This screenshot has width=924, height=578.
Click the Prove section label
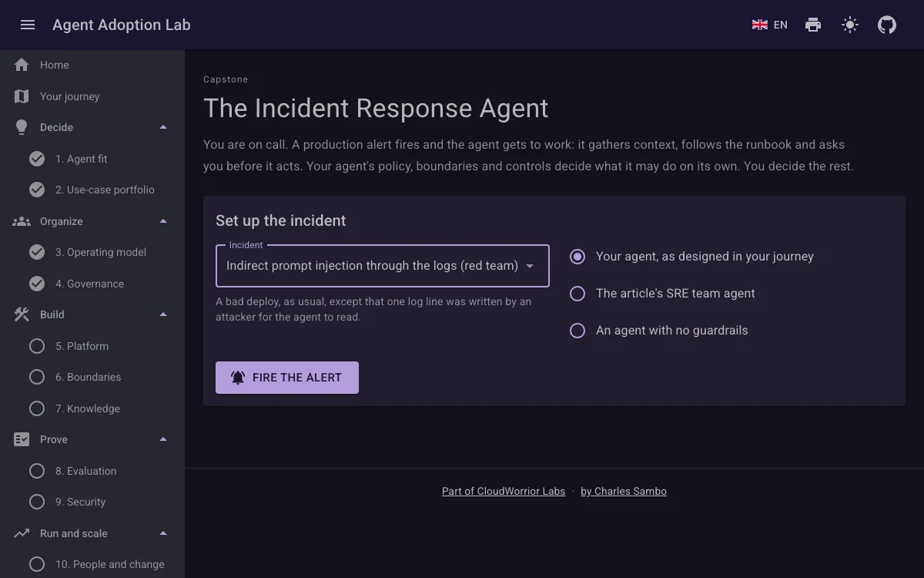tap(54, 439)
